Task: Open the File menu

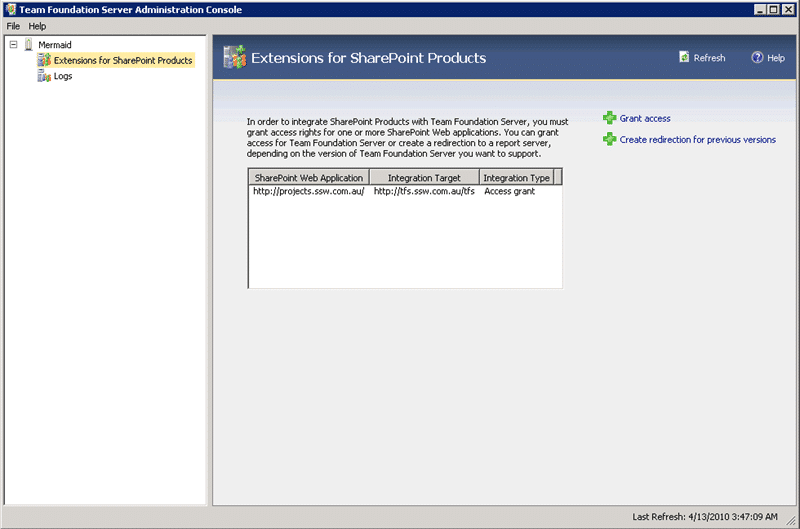Action: pyautogui.click(x=13, y=26)
